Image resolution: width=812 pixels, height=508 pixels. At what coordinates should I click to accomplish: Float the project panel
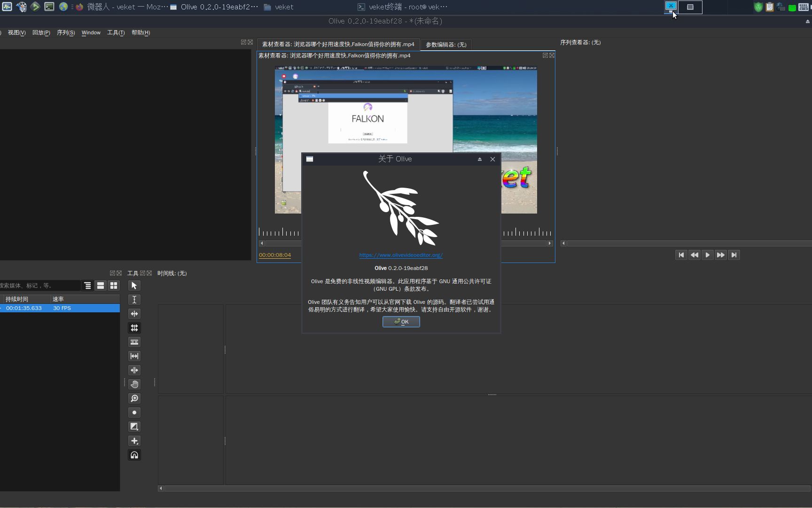click(x=112, y=273)
